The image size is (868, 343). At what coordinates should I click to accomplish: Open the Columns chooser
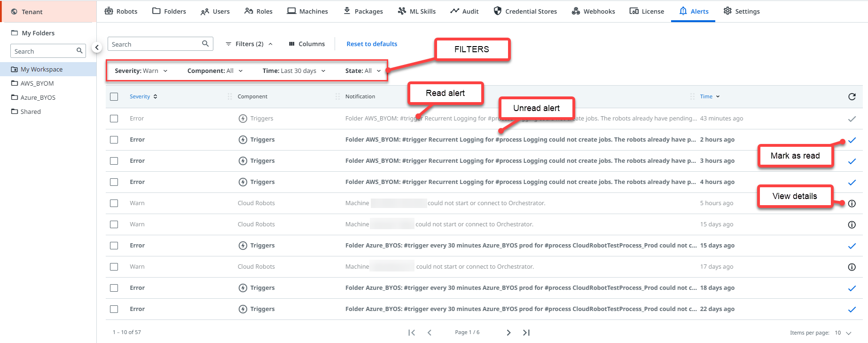coord(306,44)
